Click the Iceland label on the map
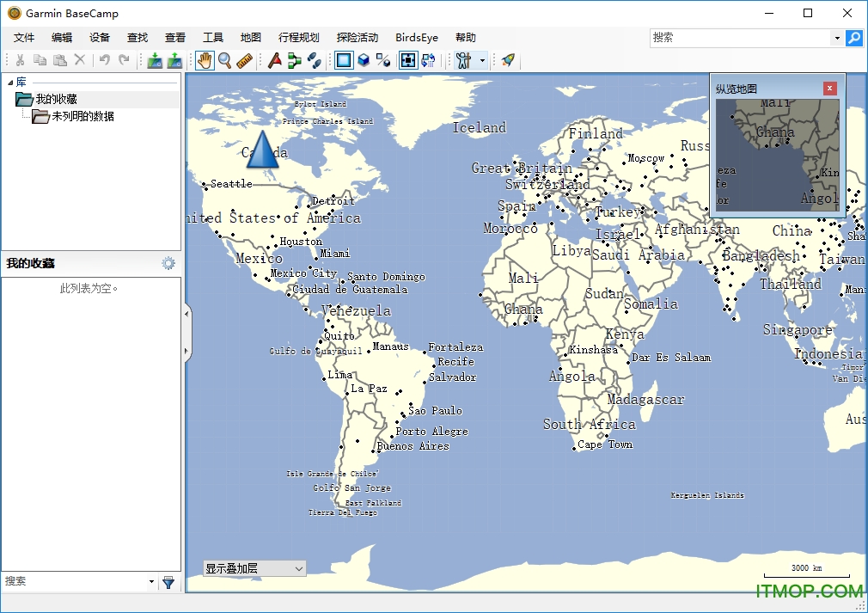Viewport: 868px width, 613px height. pyautogui.click(x=480, y=127)
